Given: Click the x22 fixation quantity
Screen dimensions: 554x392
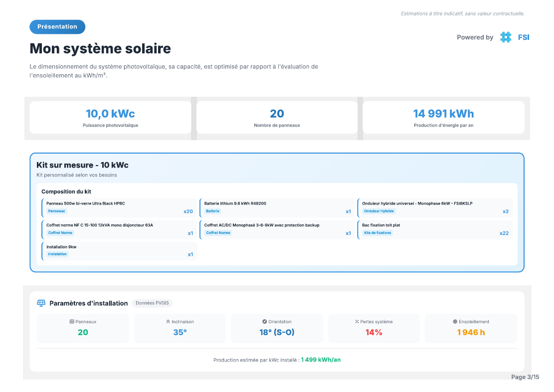Looking at the screenshot, I should (x=504, y=233).
